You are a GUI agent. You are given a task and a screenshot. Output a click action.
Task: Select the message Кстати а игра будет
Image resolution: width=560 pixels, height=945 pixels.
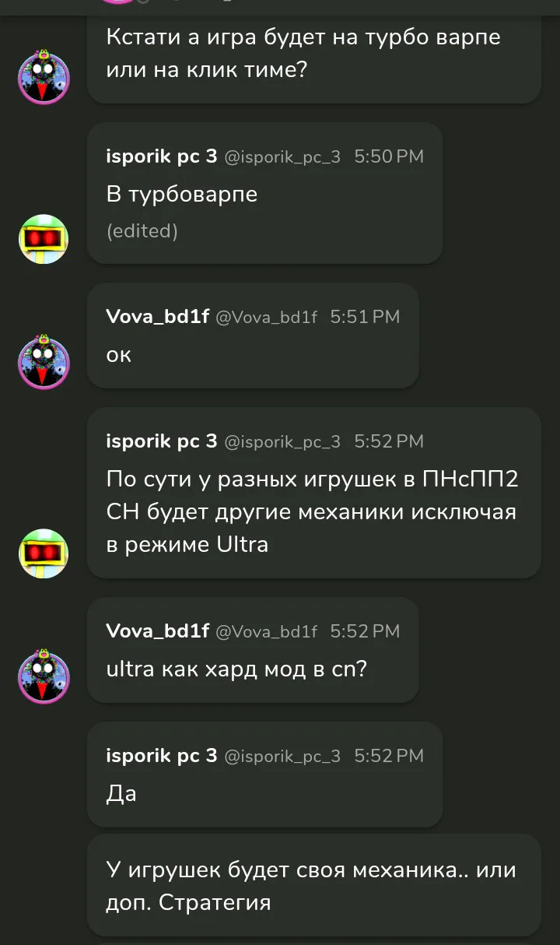pos(314,54)
